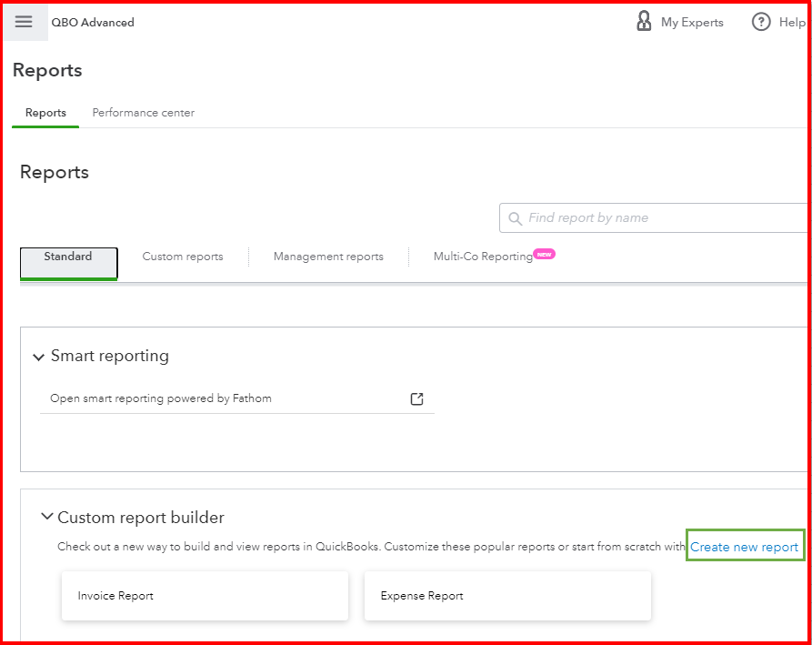This screenshot has height=645, width=812.
Task: Click the NEW badge next to Multi-Co Reporting
Action: coord(544,254)
